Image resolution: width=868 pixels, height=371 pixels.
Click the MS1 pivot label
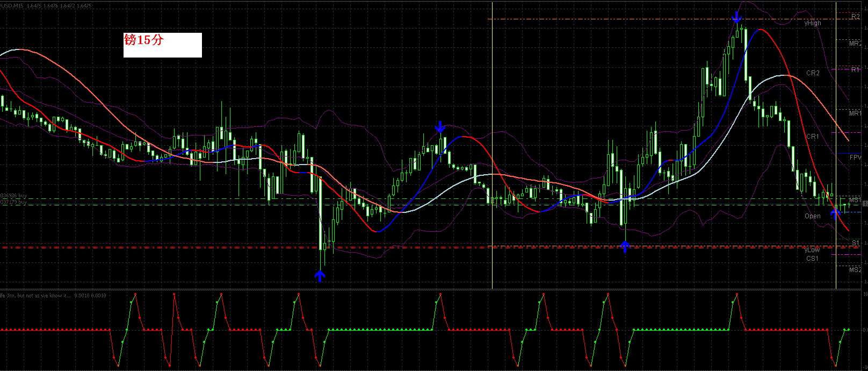[x=855, y=200]
